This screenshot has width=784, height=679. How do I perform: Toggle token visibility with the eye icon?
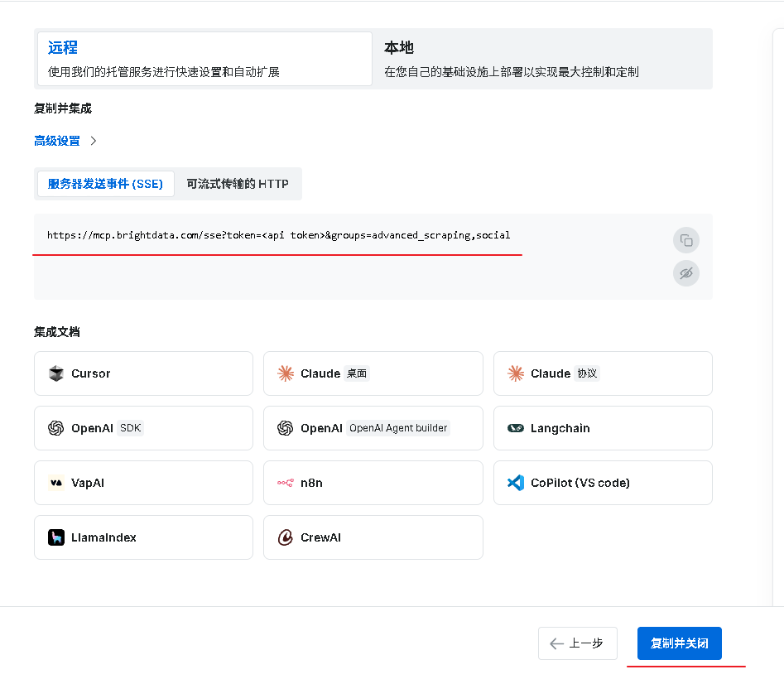pyautogui.click(x=686, y=273)
